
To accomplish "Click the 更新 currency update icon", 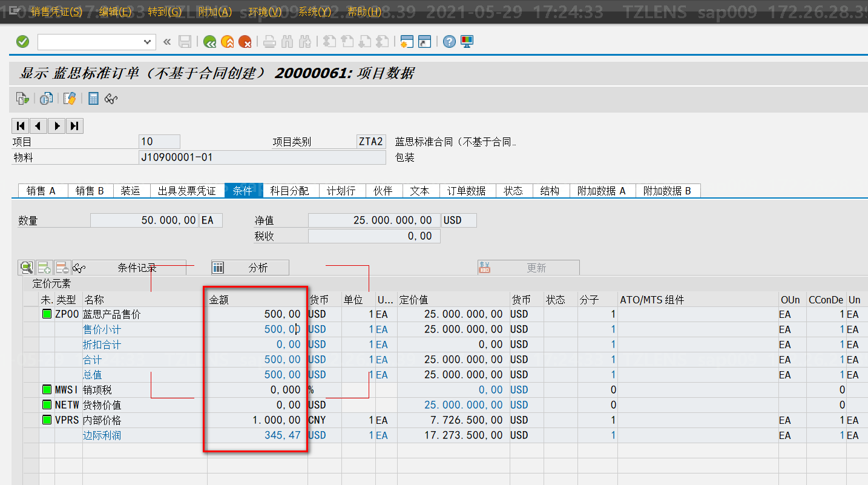I will 485,267.
